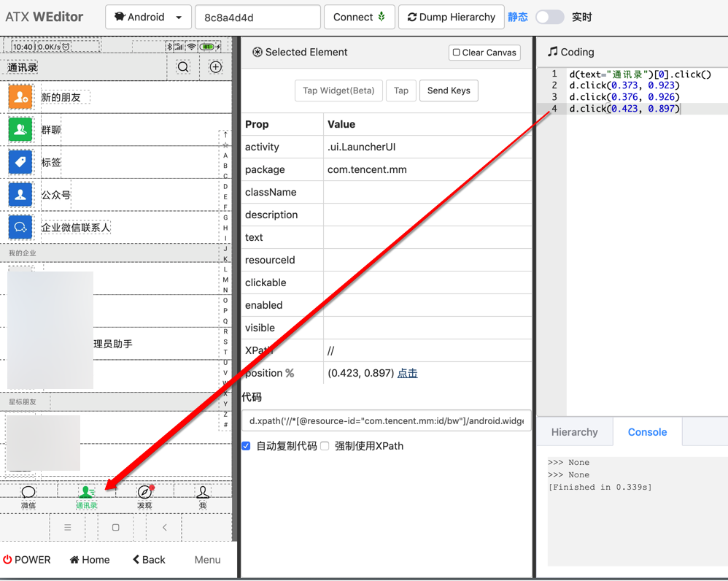Select the 理员助手 contact row
728x581 pixels.
pos(113,344)
